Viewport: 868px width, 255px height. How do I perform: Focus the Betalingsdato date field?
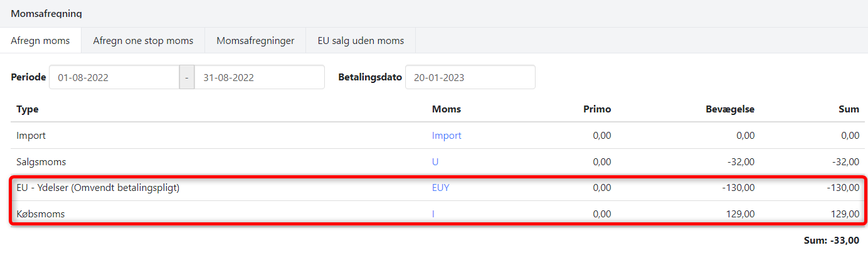[470, 78]
